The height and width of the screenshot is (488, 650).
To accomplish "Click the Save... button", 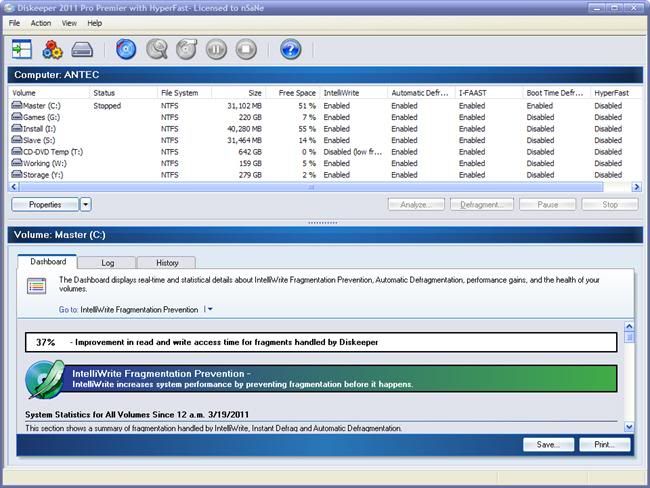I will point(548,444).
